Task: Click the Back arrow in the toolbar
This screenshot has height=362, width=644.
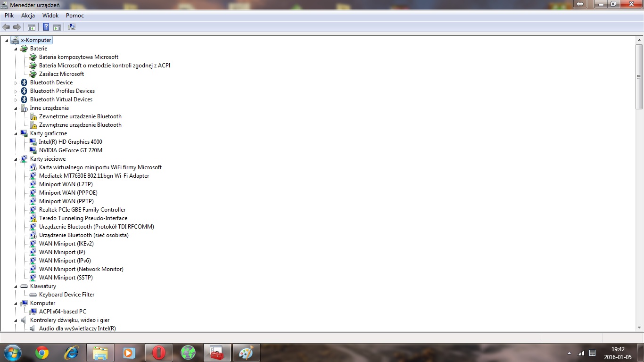Action: [6, 27]
